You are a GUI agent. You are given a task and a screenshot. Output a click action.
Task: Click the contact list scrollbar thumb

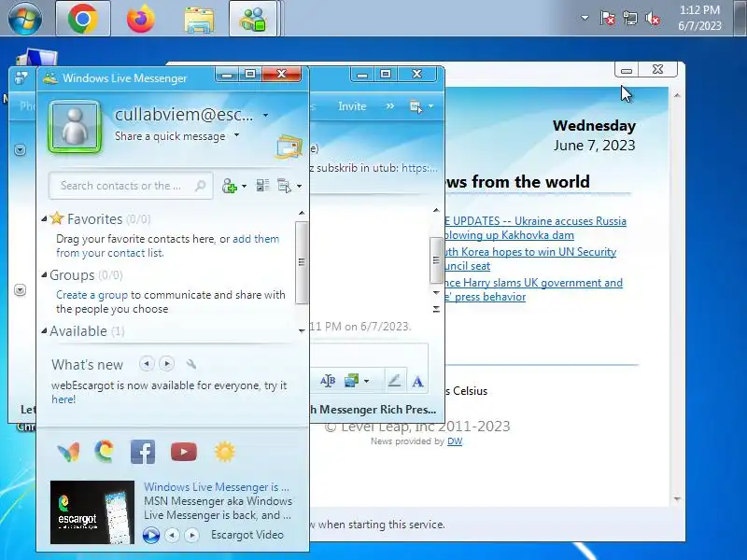click(302, 262)
